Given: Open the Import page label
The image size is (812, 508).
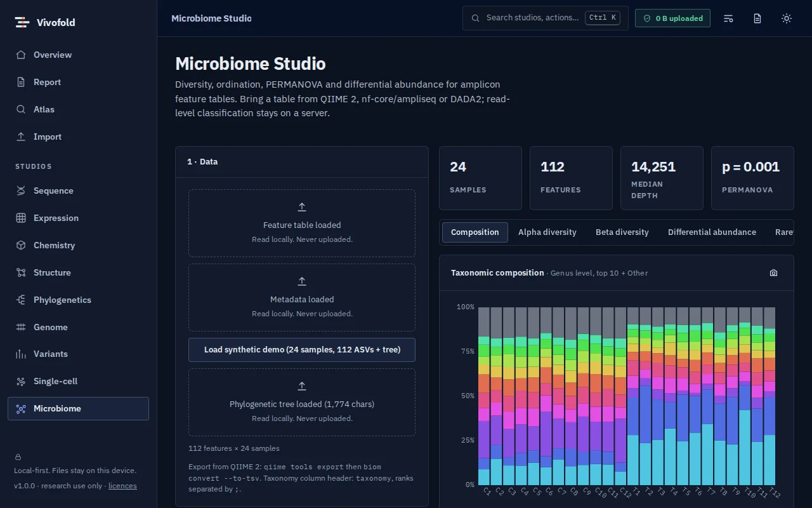Looking at the screenshot, I should tap(48, 137).
